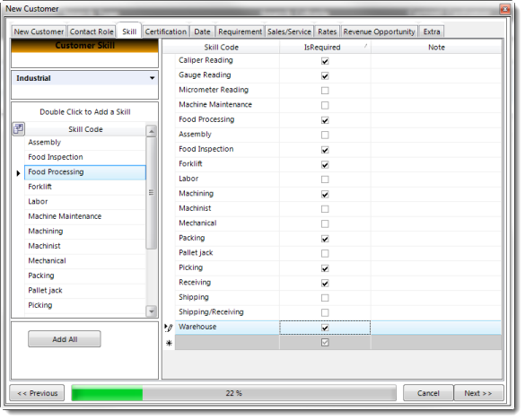Toggle Food Processing IsRequired checkbox in right grid
This screenshot has width=525, height=420.
325,120
